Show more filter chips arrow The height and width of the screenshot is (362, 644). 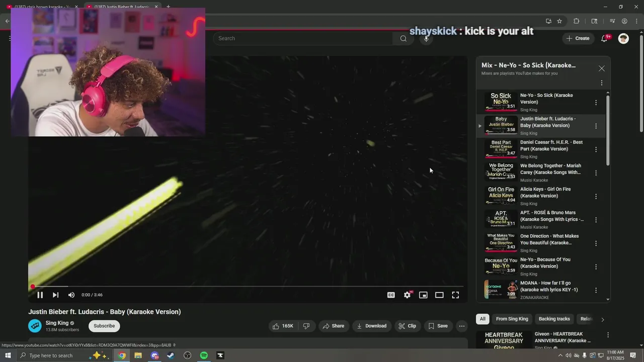click(602, 319)
